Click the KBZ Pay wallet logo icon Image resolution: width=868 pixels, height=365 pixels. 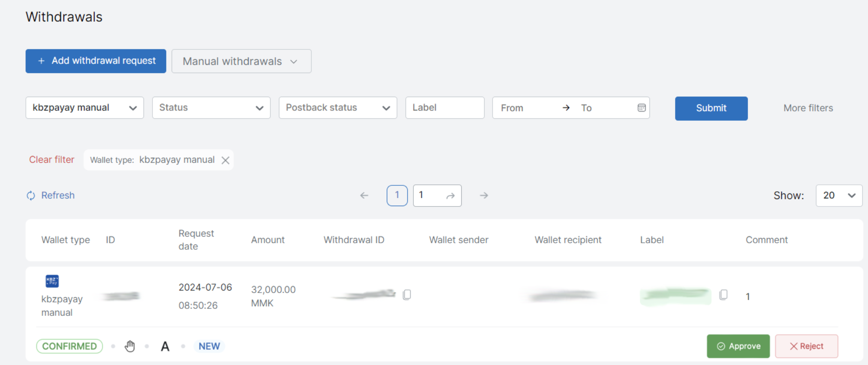pyautogui.click(x=52, y=281)
